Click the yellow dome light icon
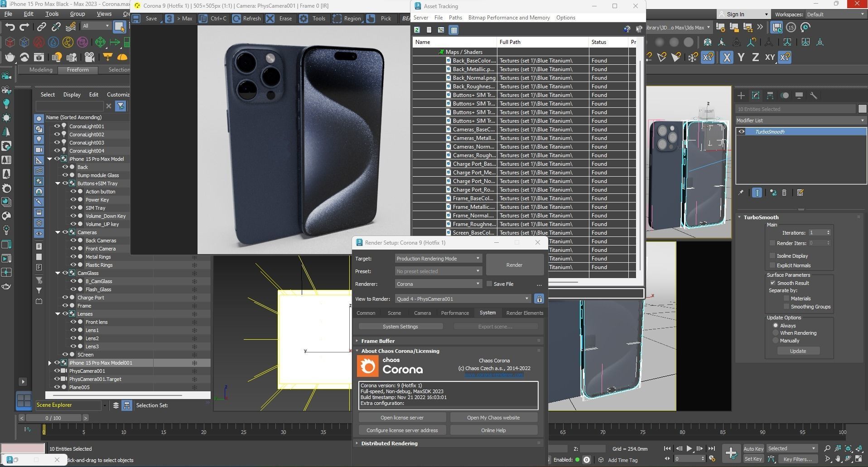Viewport: 868px width, 467px height. tap(122, 57)
